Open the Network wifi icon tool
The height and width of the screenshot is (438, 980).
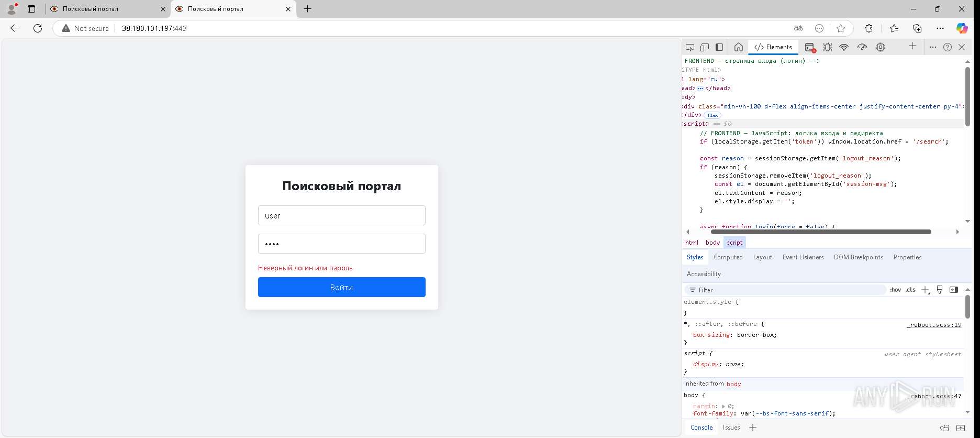pyautogui.click(x=844, y=47)
